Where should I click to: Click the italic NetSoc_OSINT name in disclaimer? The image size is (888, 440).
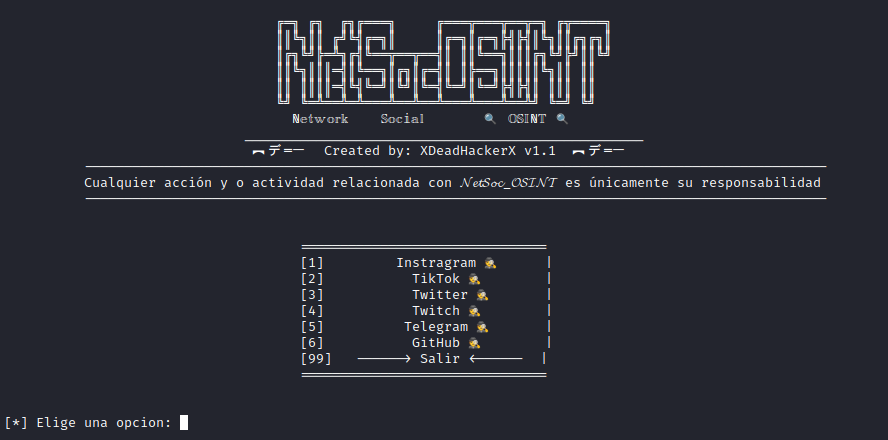(508, 183)
